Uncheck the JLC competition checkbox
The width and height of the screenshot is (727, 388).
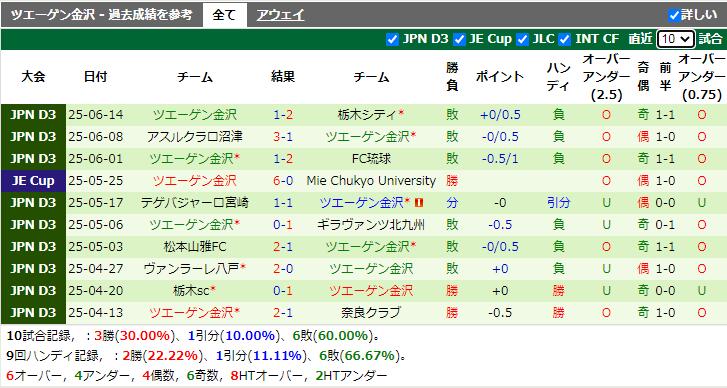click(x=523, y=39)
